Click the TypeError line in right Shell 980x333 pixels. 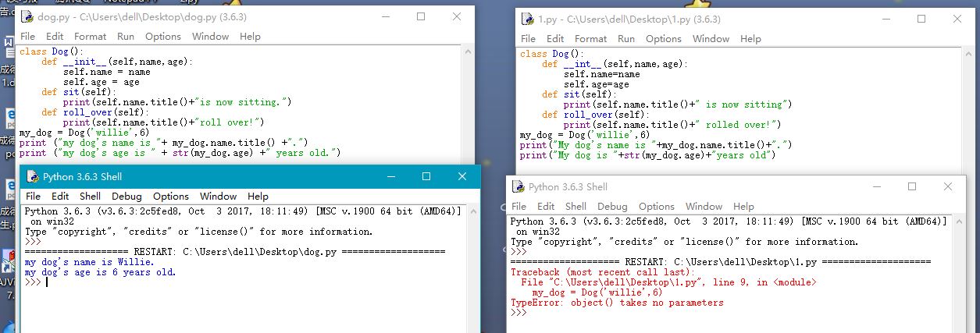click(617, 303)
